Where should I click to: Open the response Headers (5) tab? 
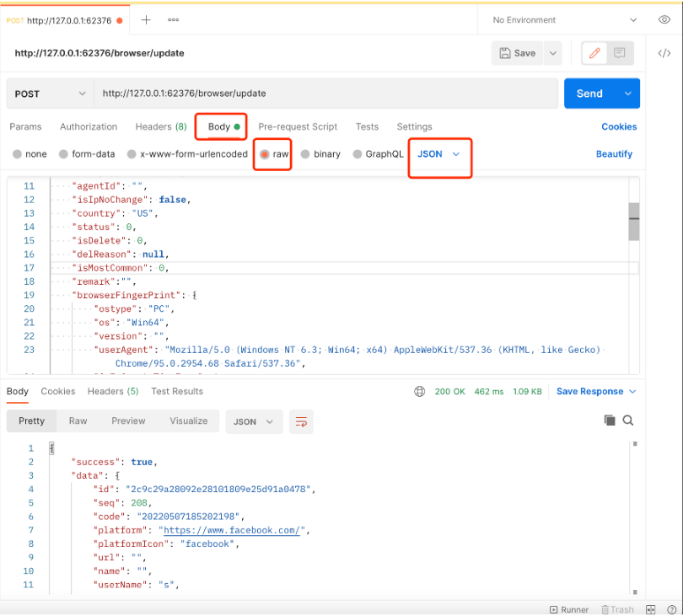click(x=113, y=391)
